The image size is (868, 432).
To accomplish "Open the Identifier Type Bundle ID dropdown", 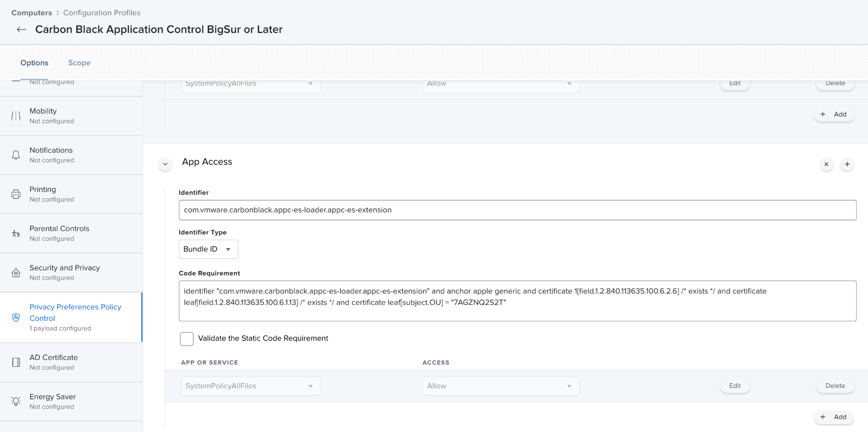I will [208, 249].
